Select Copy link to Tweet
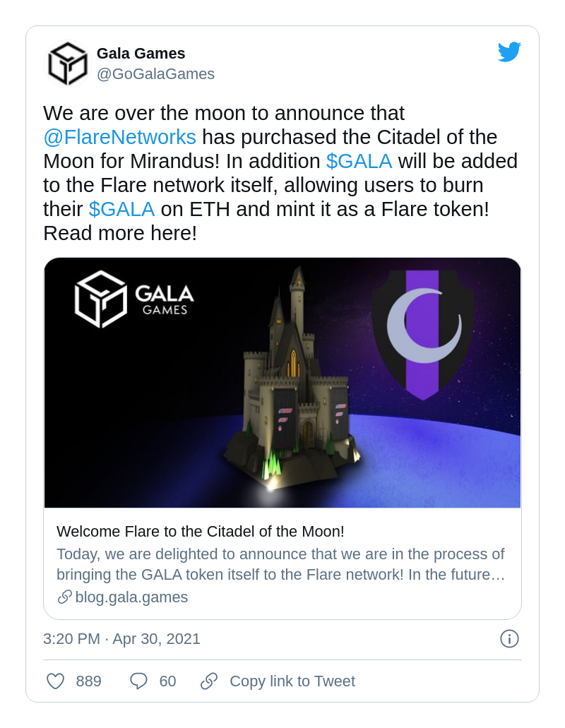 click(292, 681)
